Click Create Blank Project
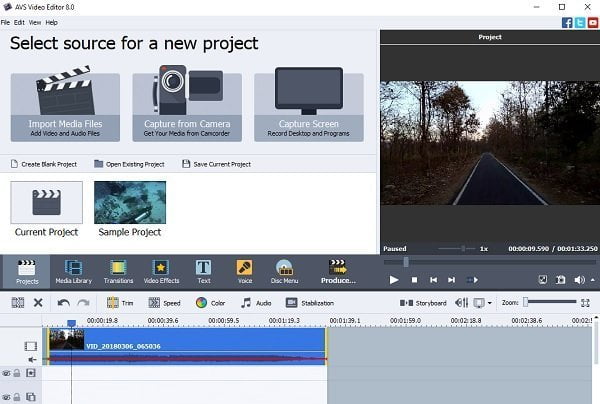 click(44, 164)
